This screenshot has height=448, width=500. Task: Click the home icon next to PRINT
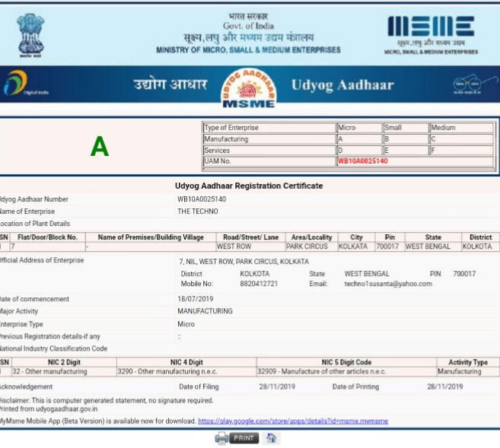click(272, 438)
